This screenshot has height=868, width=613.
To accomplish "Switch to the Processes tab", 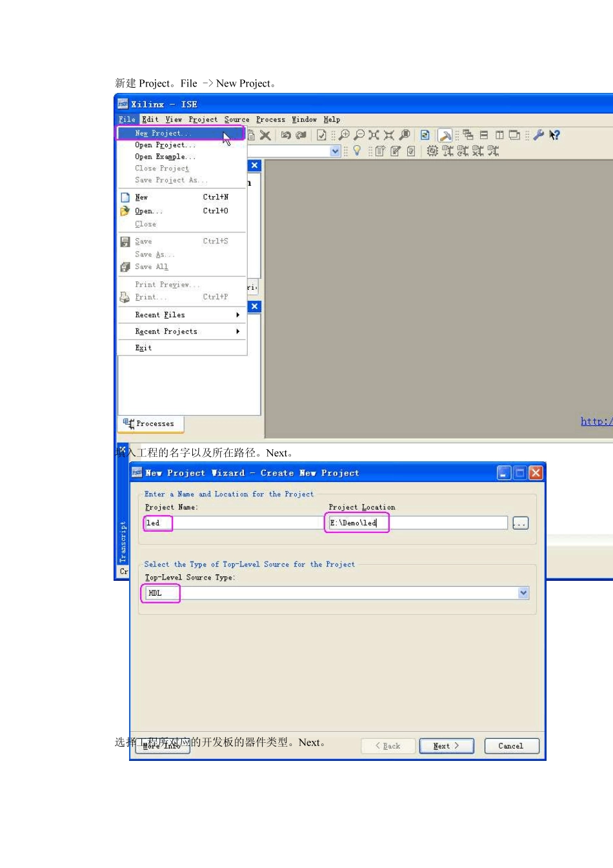I will pos(150,423).
